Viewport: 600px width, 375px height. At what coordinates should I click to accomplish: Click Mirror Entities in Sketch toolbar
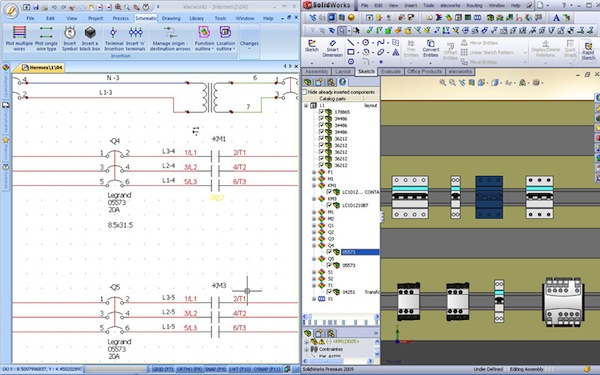479,43
